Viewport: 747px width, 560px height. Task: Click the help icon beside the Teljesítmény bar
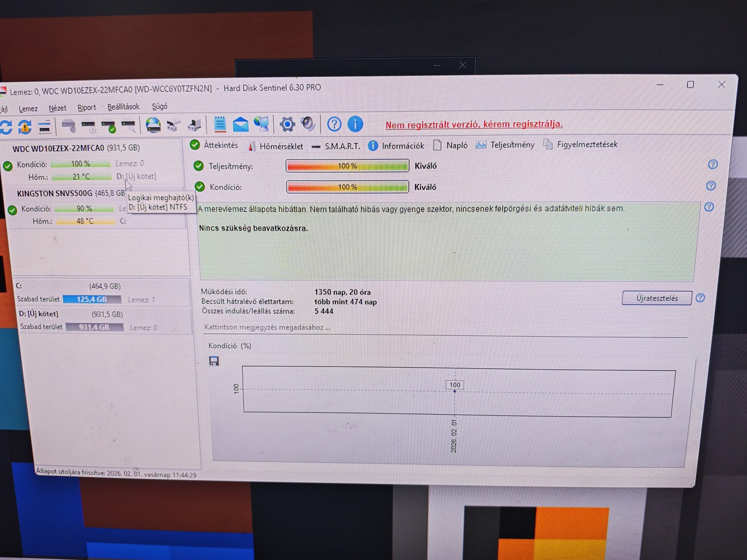[x=713, y=164]
